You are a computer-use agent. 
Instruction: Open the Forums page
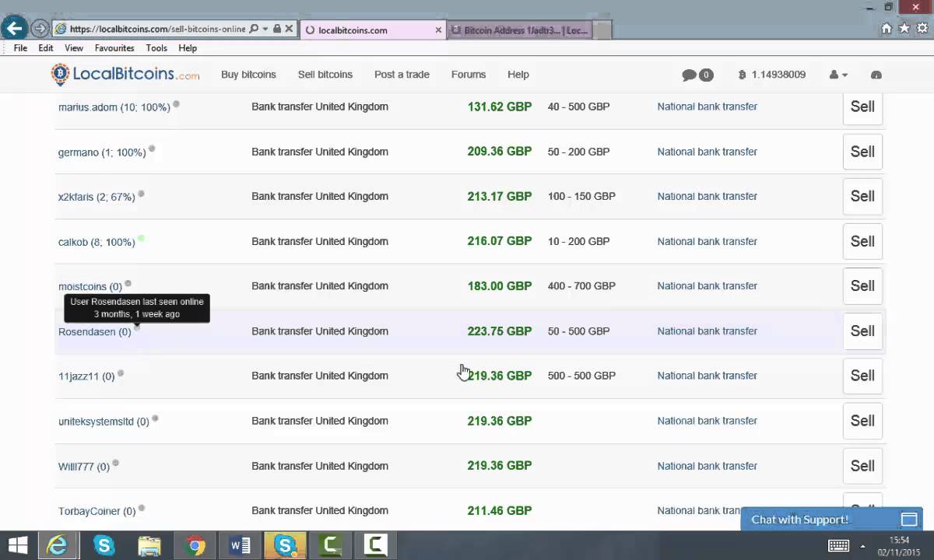pos(469,75)
